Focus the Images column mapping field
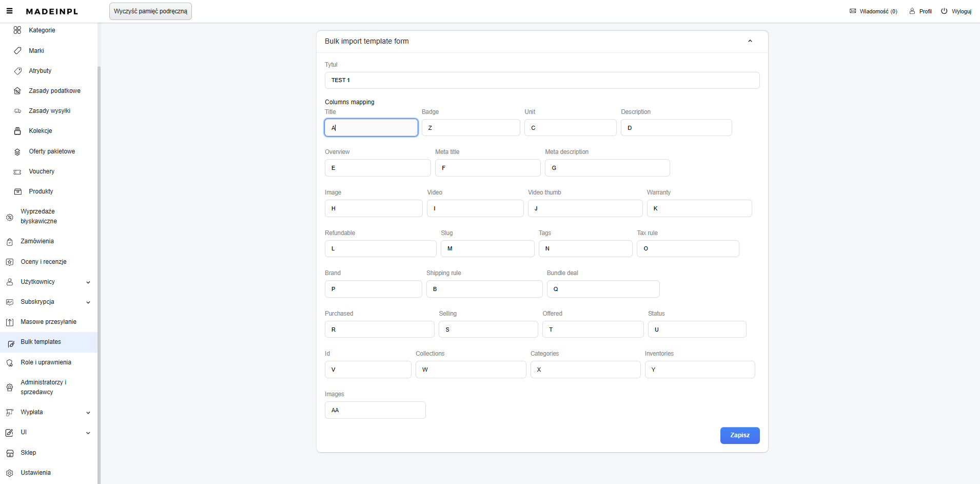Viewport: 980px width, 484px height. pos(375,410)
